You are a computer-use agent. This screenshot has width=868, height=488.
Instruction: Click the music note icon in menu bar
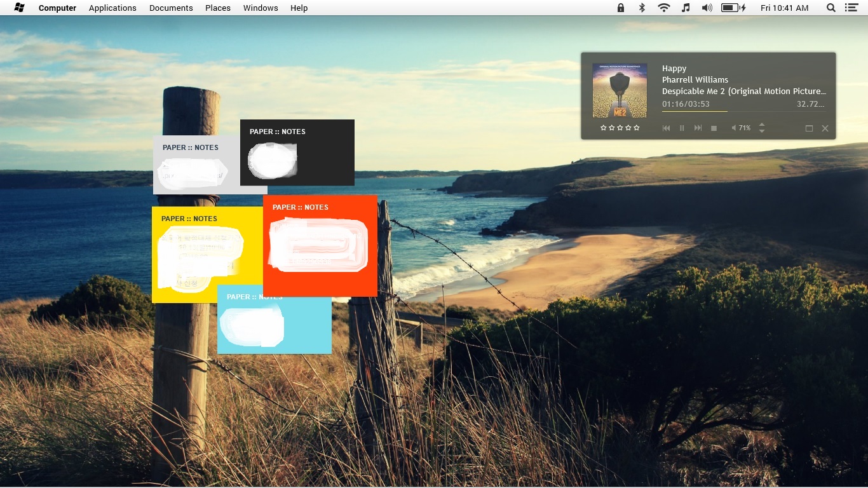(685, 8)
